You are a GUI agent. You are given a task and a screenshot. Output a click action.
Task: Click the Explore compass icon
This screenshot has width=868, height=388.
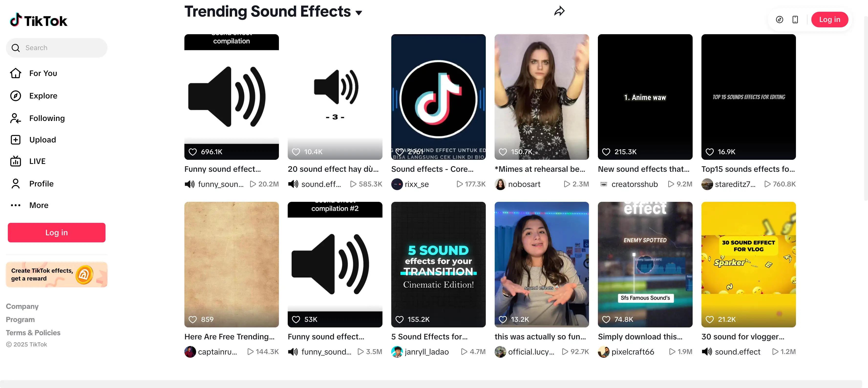pos(15,96)
